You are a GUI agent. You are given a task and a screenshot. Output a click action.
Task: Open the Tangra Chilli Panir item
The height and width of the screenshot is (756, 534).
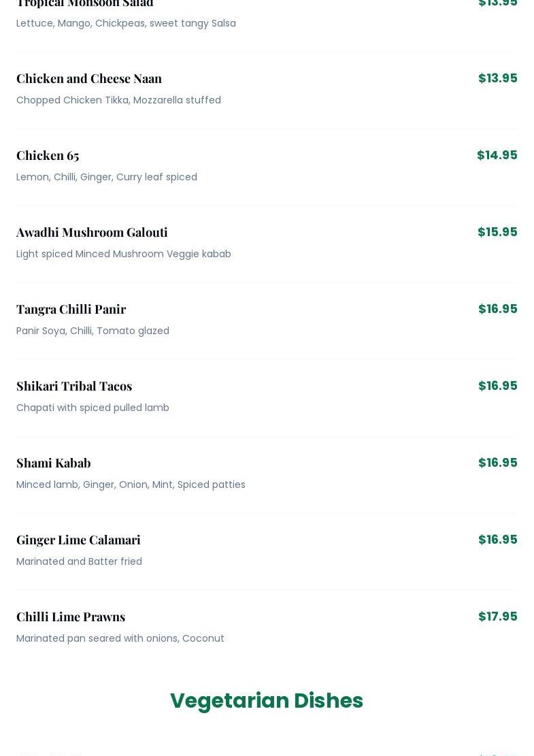pos(71,309)
